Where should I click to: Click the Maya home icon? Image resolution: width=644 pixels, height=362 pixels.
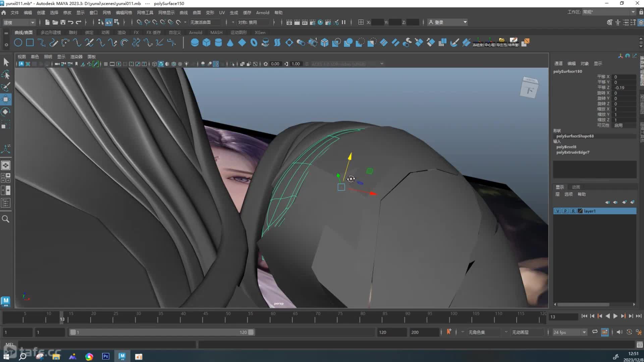coord(4,12)
